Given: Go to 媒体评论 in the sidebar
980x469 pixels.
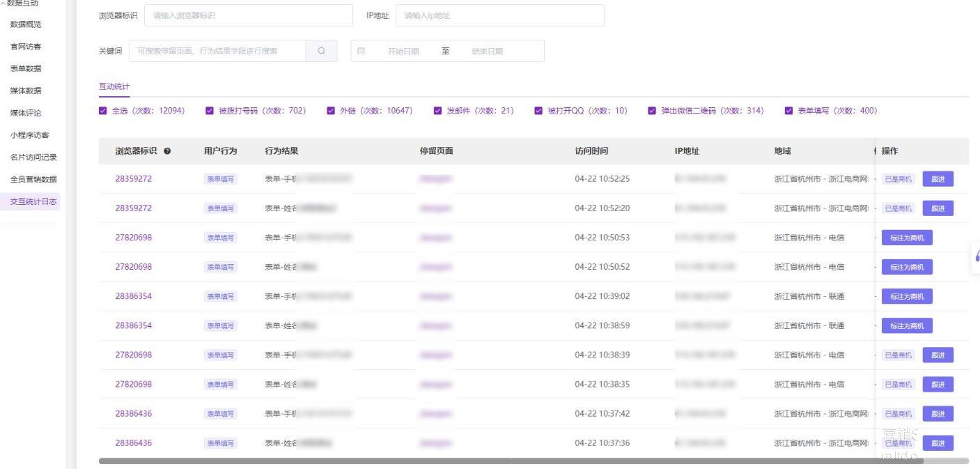Looking at the screenshot, I should click(x=26, y=113).
